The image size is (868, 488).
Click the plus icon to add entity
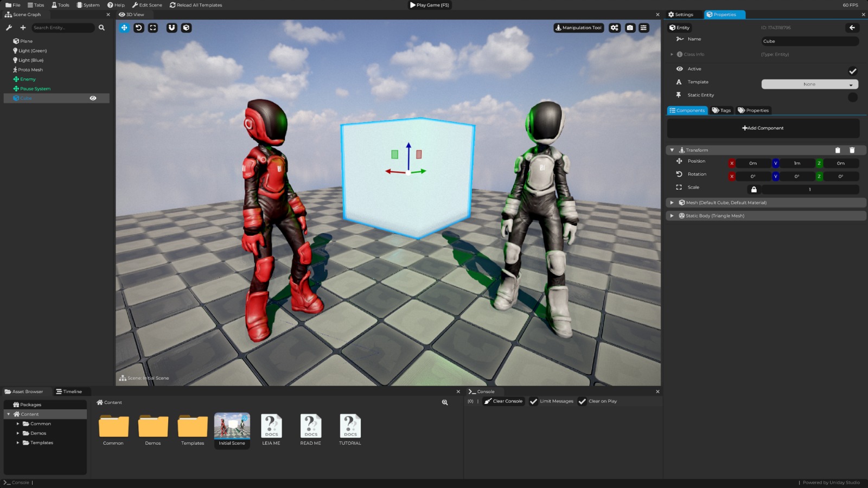click(23, 28)
